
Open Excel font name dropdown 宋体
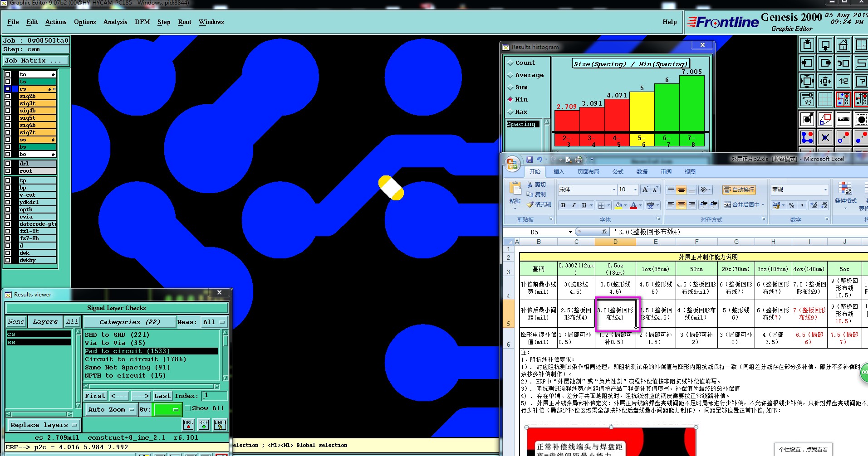point(614,189)
